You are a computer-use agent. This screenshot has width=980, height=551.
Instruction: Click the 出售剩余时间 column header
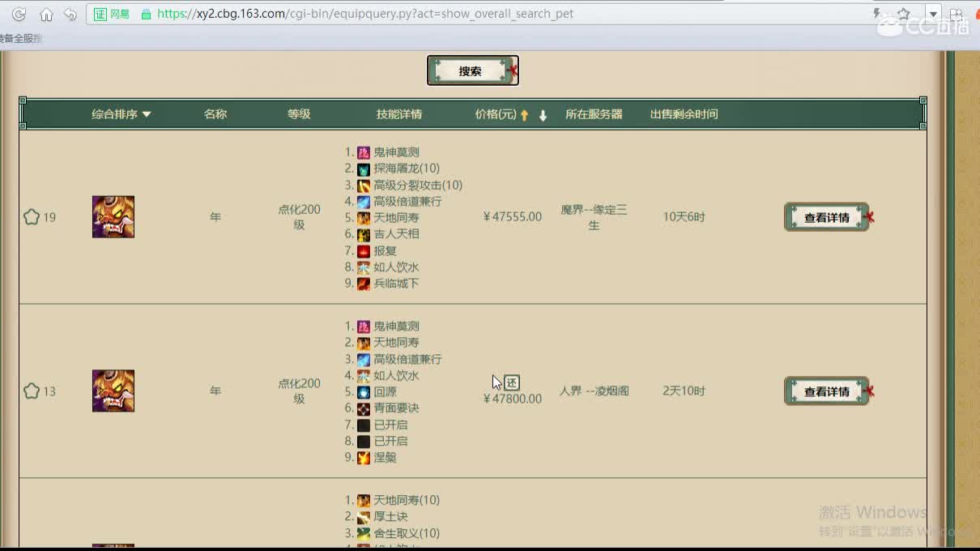[x=684, y=114]
